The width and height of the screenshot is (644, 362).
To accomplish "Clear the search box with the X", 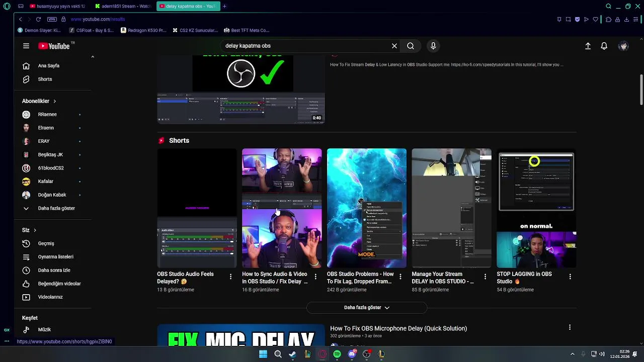I will 394,46.
